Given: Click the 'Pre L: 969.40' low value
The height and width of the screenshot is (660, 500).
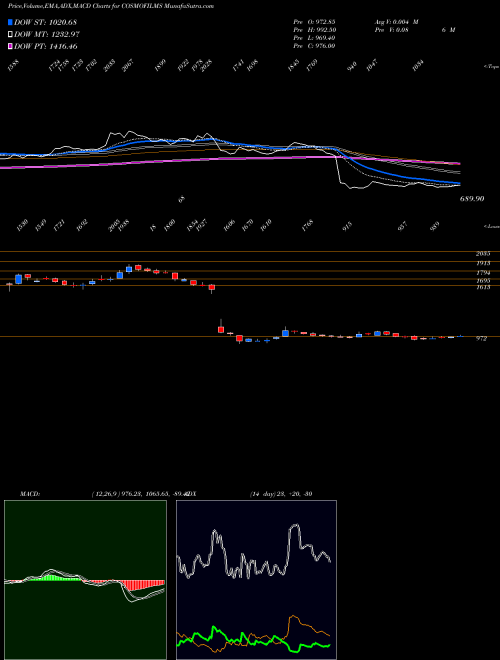Looking at the screenshot, I should coord(314,38).
